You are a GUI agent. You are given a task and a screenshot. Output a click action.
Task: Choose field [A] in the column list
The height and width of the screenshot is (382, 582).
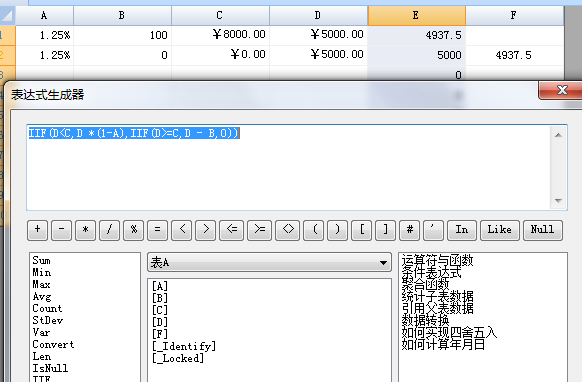tap(160, 286)
